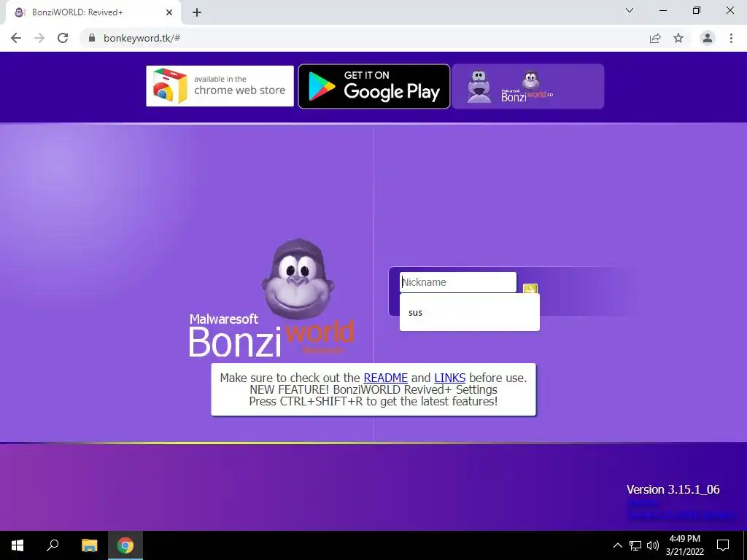Open the Chrome Web Store badge
Viewport: 747px width, 560px height.
point(220,86)
